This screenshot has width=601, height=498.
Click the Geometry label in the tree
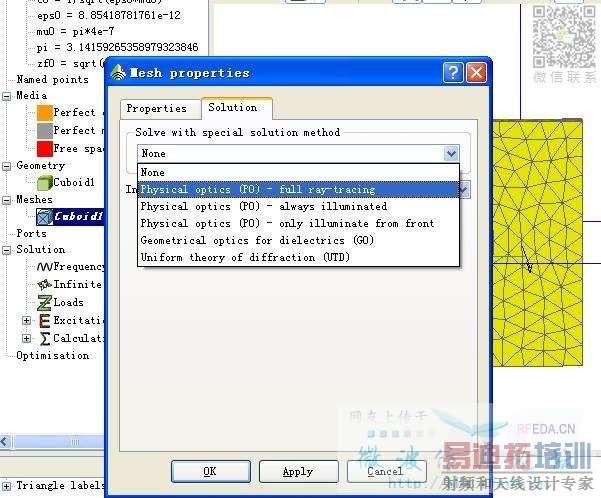tap(41, 166)
